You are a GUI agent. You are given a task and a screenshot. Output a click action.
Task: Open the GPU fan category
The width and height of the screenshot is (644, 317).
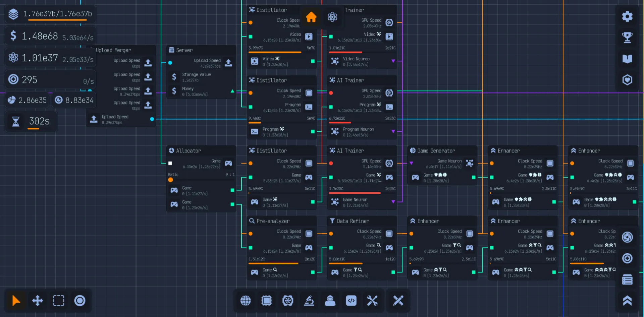click(x=288, y=301)
